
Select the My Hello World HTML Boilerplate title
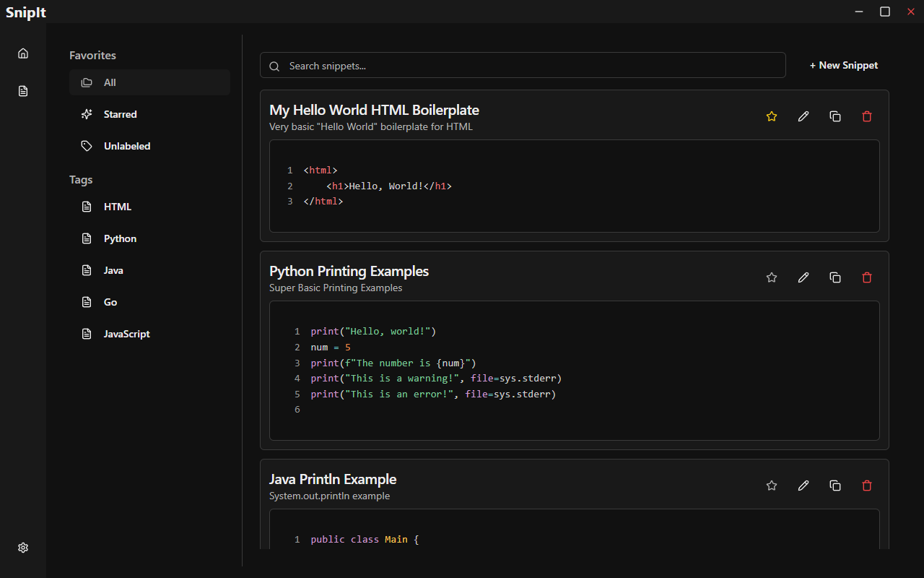tap(374, 110)
